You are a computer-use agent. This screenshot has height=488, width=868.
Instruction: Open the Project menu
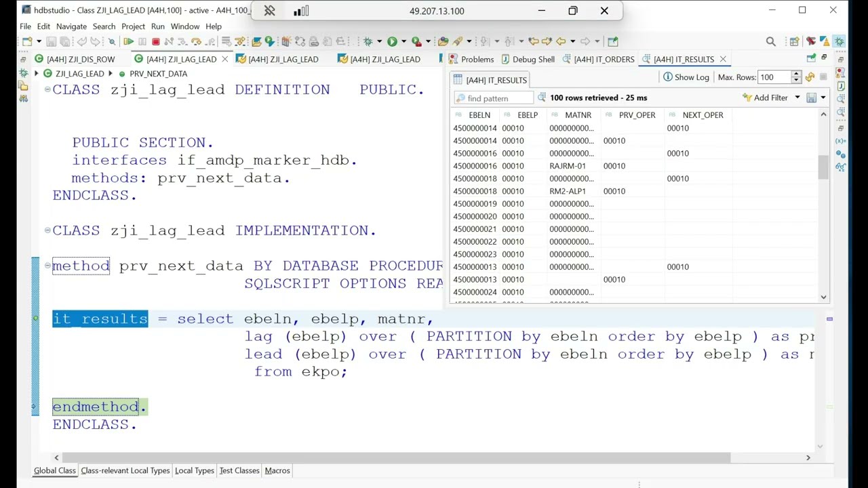coord(133,26)
